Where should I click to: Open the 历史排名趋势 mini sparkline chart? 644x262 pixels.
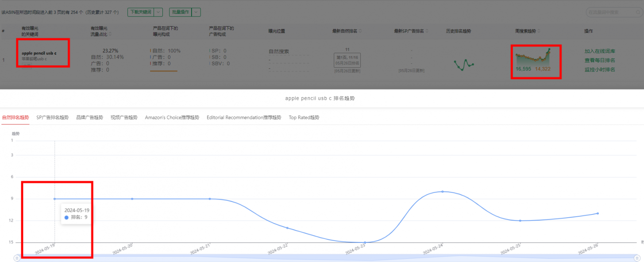pos(463,65)
